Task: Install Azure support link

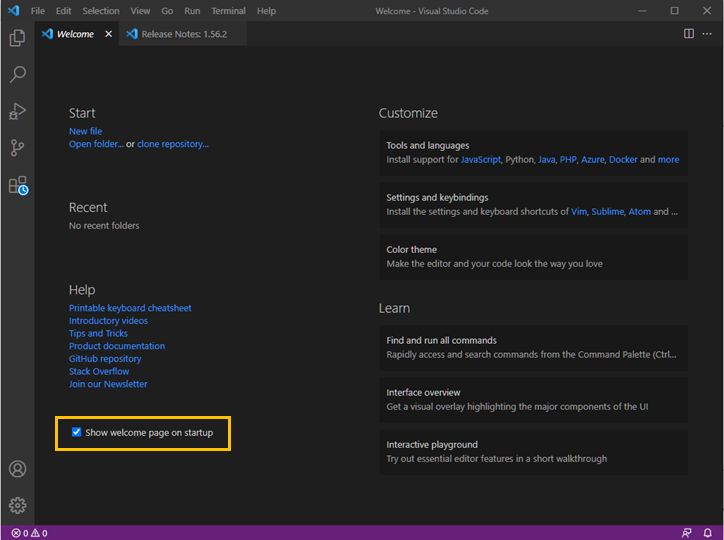Action: 593,160
